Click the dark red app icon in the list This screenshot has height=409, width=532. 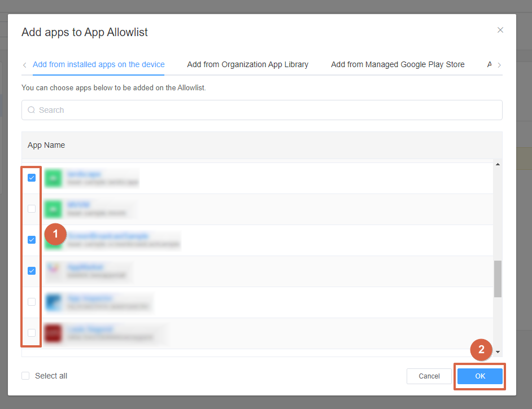click(x=53, y=333)
